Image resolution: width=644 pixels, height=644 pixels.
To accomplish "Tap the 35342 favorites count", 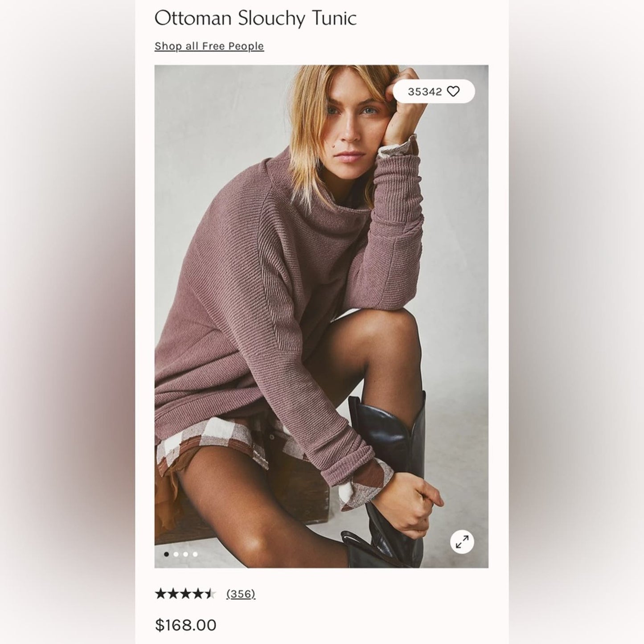I will (425, 91).
